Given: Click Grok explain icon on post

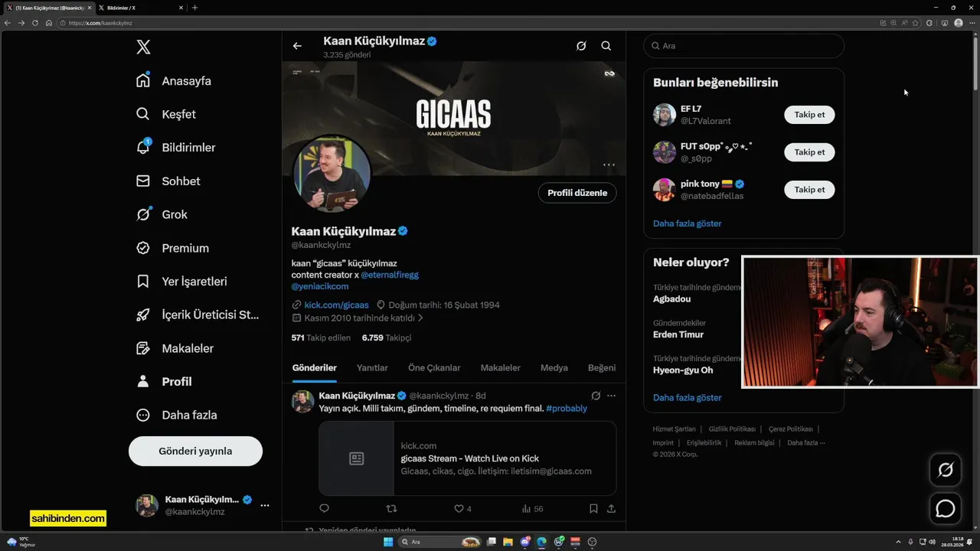Looking at the screenshot, I should 596,396.
